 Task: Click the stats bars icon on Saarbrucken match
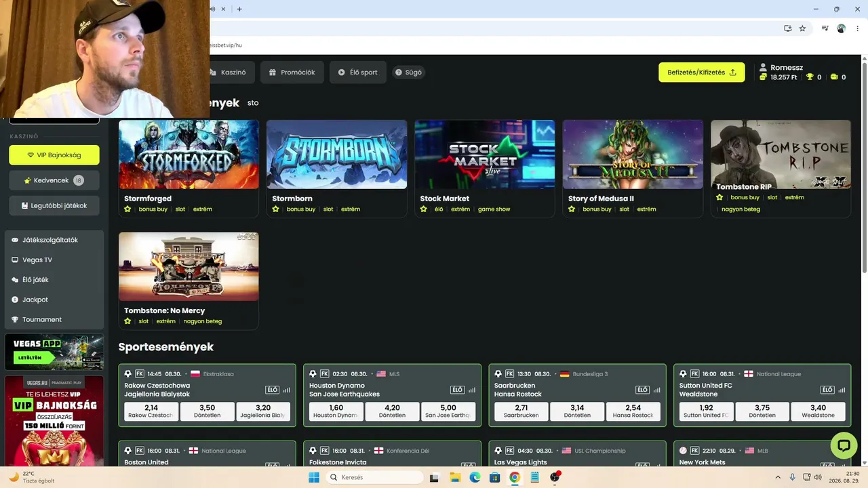coord(656,390)
